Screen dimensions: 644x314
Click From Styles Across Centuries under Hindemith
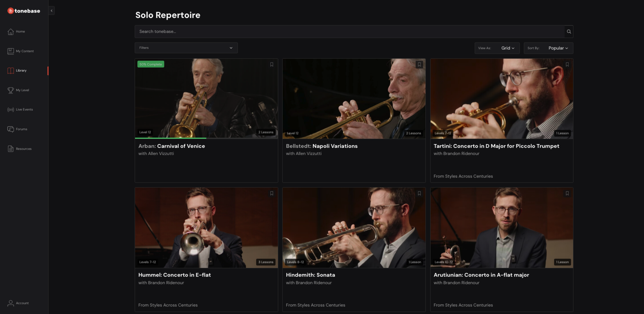(316, 305)
